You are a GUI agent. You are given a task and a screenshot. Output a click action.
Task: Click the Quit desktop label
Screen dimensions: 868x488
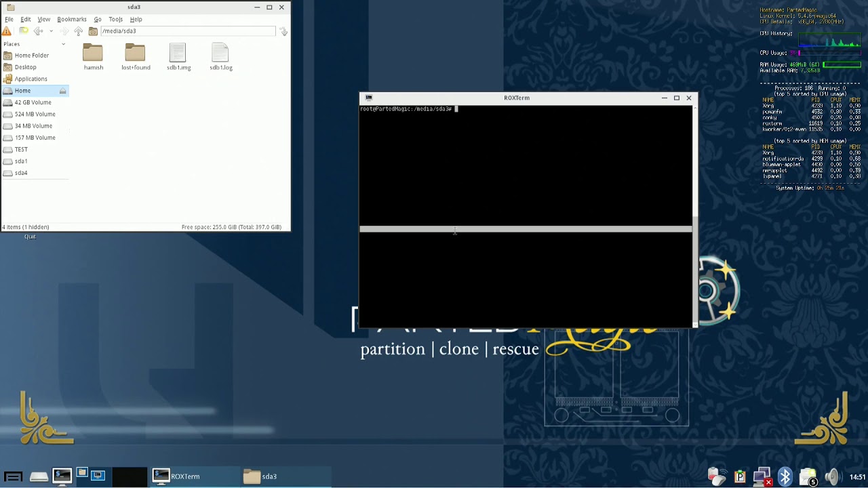(30, 237)
